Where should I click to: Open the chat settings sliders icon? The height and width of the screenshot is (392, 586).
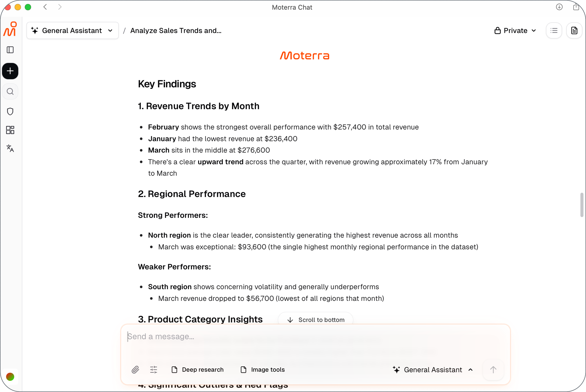(x=154, y=370)
